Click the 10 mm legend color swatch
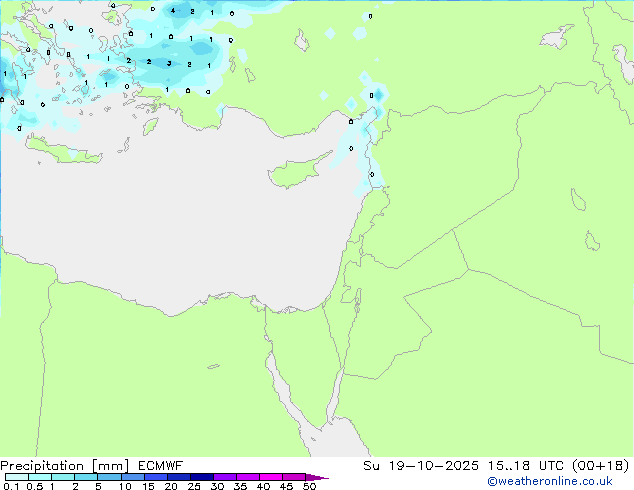This screenshot has width=634, height=490. click(133, 477)
